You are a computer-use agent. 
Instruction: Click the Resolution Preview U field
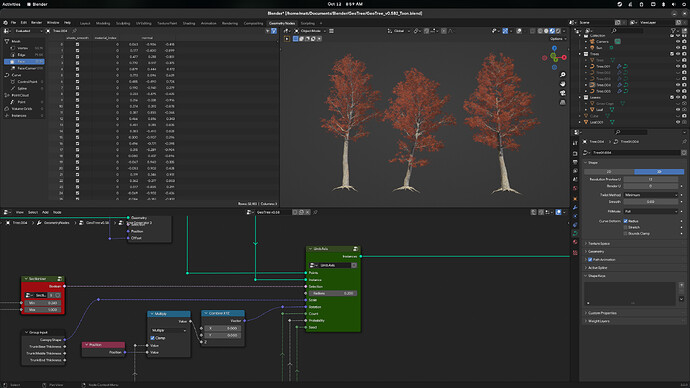tap(651, 179)
